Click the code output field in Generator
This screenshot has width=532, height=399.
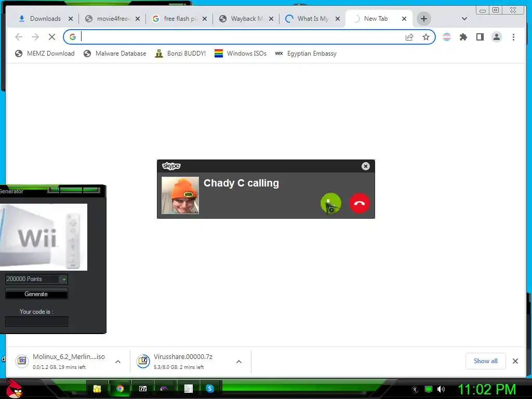coord(37,321)
